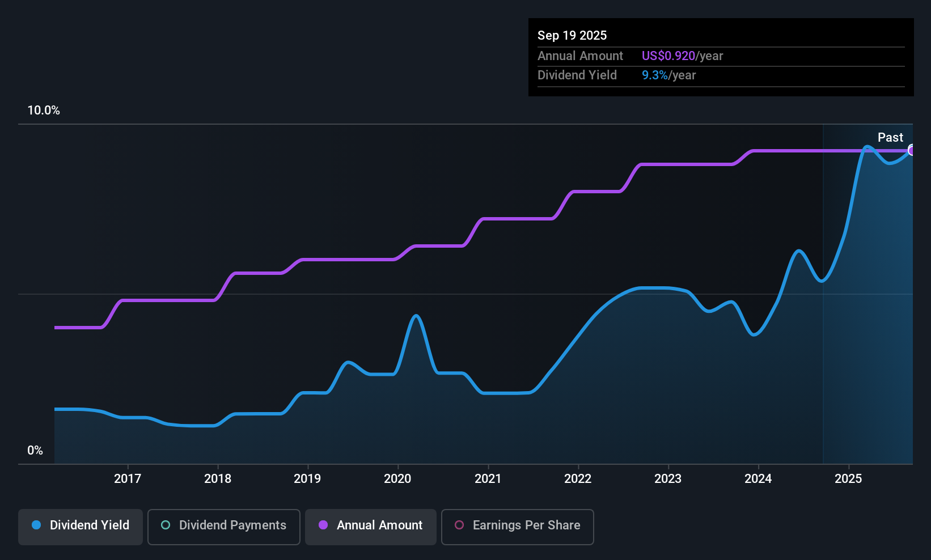The height and width of the screenshot is (560, 931).
Task: Show the Earnings Per Share series label
Action: (526, 525)
